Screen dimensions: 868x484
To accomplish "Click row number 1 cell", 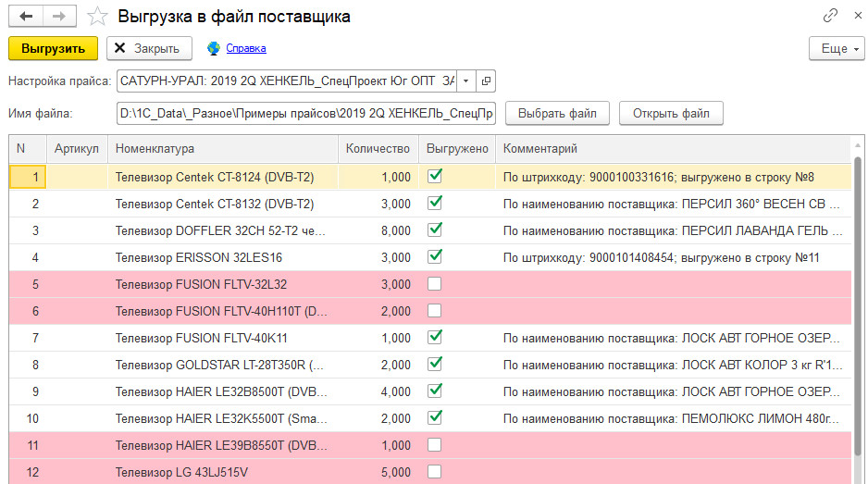I will [x=28, y=177].
